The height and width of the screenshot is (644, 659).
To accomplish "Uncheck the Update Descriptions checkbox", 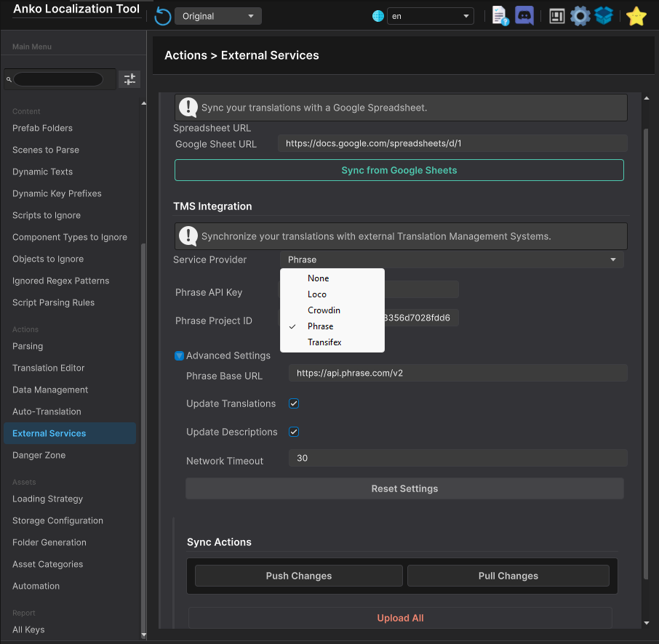I will pos(294,432).
